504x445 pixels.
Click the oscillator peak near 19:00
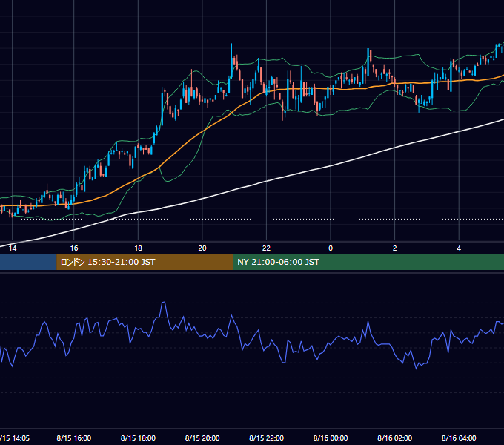(164, 303)
